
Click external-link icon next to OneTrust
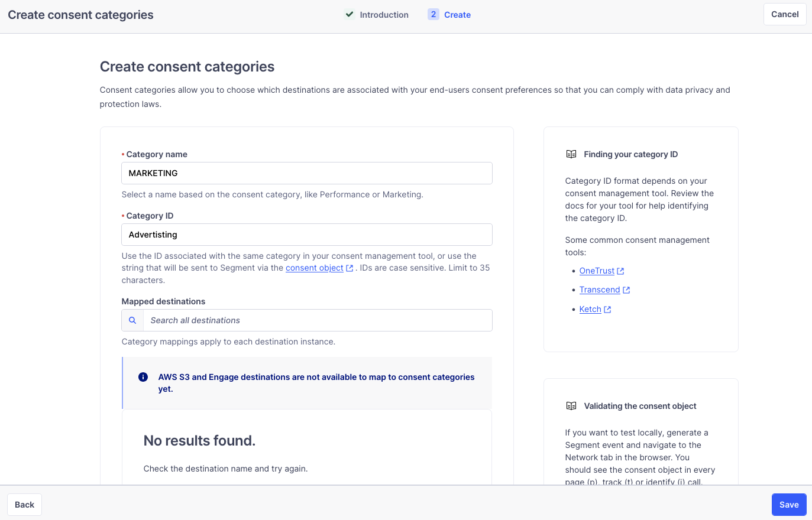pos(620,271)
